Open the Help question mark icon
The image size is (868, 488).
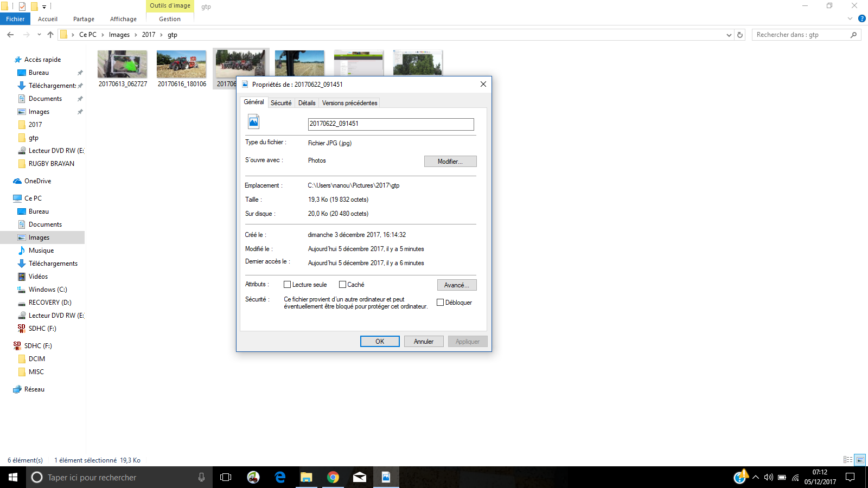[861, 18]
